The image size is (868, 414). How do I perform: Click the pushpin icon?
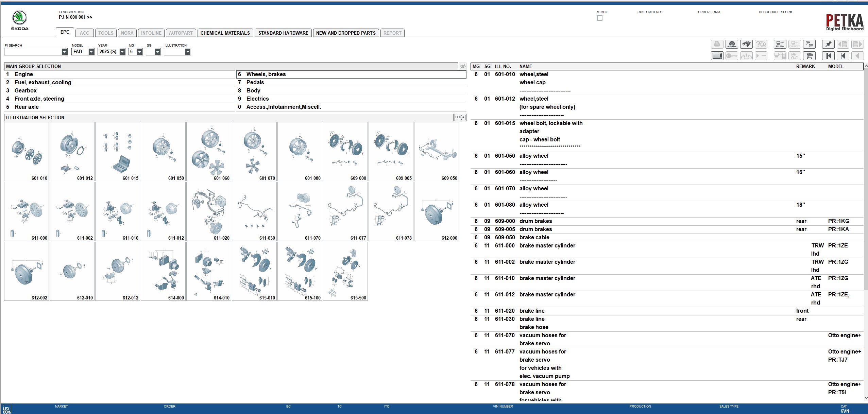point(828,44)
